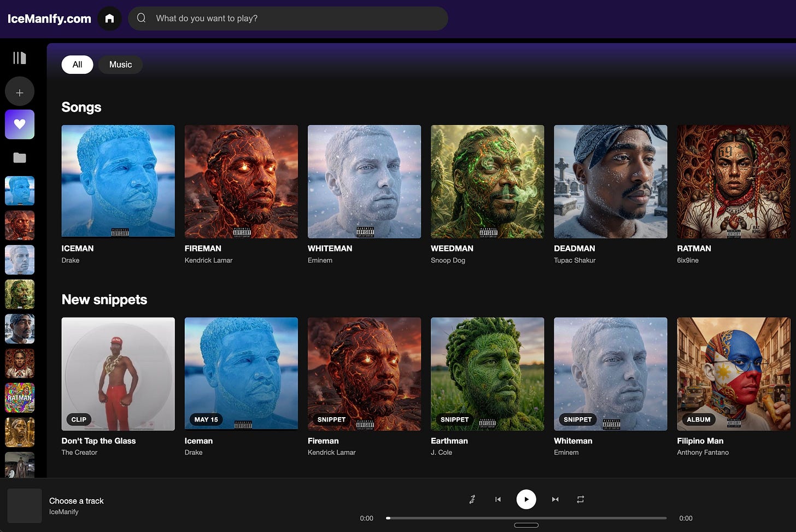Open FIREMAN album cover in Songs
The width and height of the screenshot is (796, 532).
(x=241, y=182)
